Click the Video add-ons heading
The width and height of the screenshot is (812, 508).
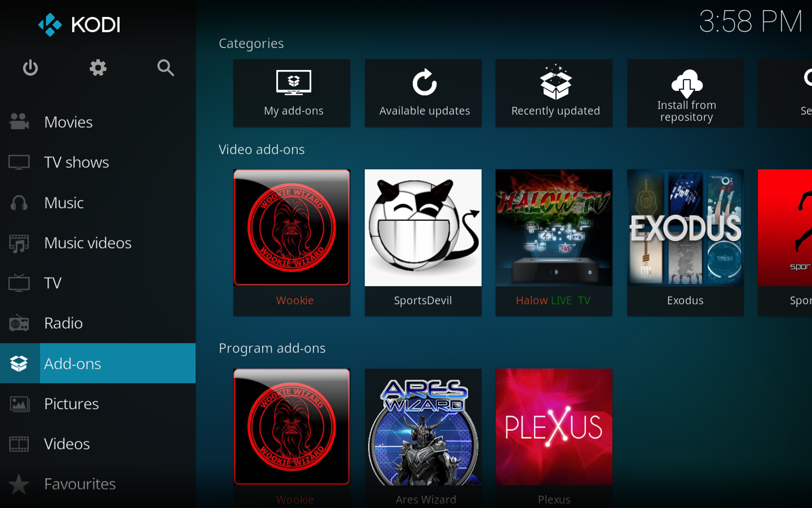pyautogui.click(x=262, y=150)
